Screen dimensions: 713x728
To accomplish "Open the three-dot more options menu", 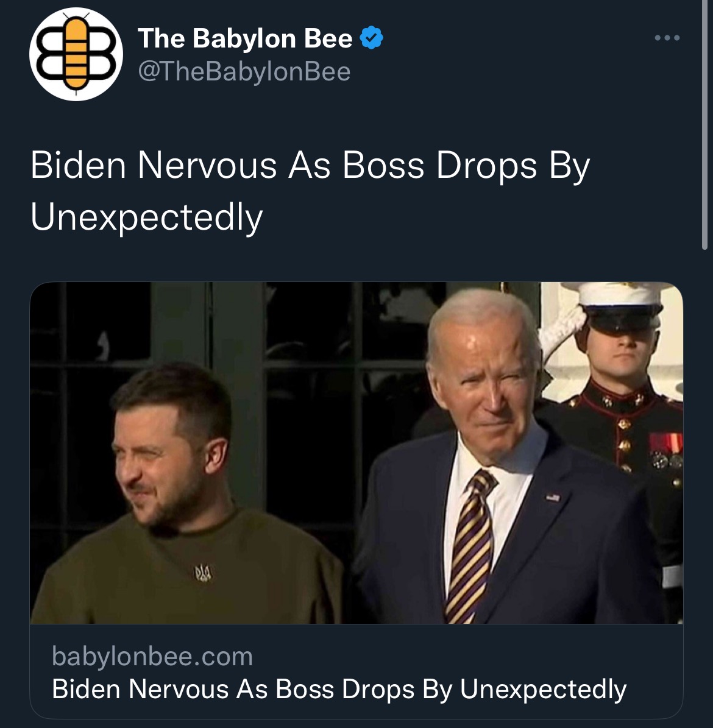I will pos(667,38).
